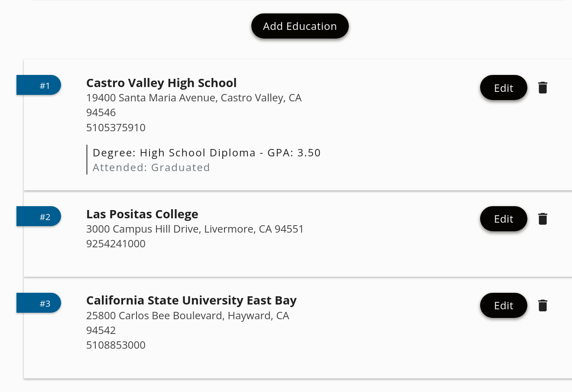Image resolution: width=572 pixels, height=392 pixels.
Task: Open Edit for Las Positas College
Action: pyautogui.click(x=504, y=219)
